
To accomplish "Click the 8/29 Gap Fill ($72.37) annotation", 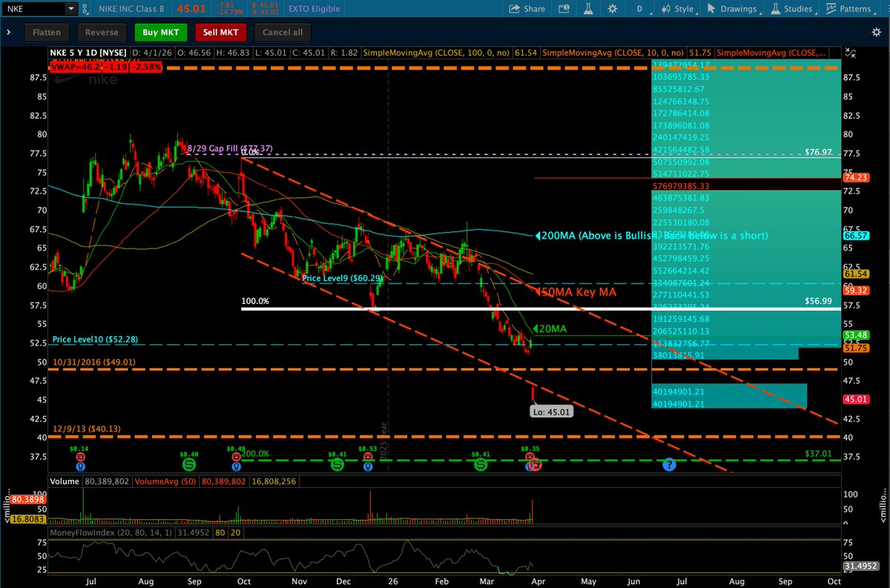I will click(x=229, y=148).
